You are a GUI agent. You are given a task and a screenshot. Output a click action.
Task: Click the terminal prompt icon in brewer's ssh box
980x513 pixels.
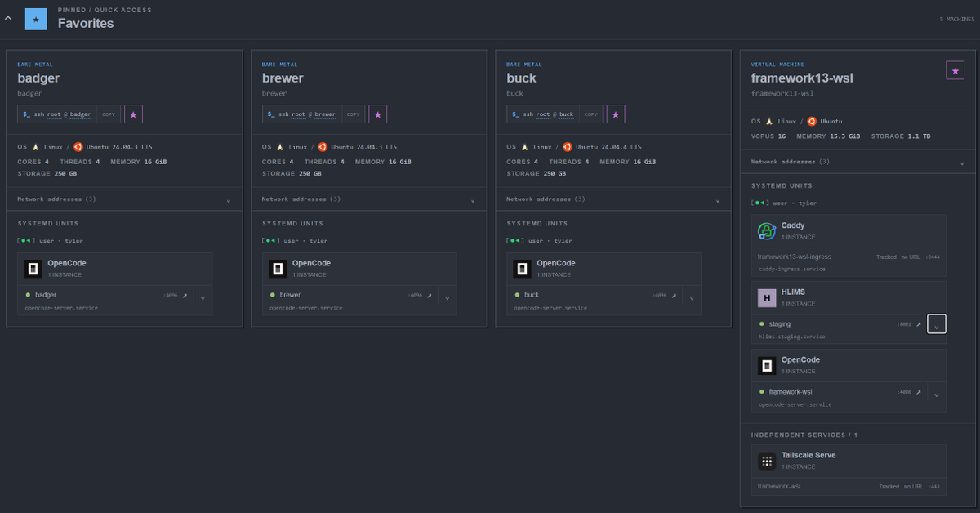tap(272, 114)
